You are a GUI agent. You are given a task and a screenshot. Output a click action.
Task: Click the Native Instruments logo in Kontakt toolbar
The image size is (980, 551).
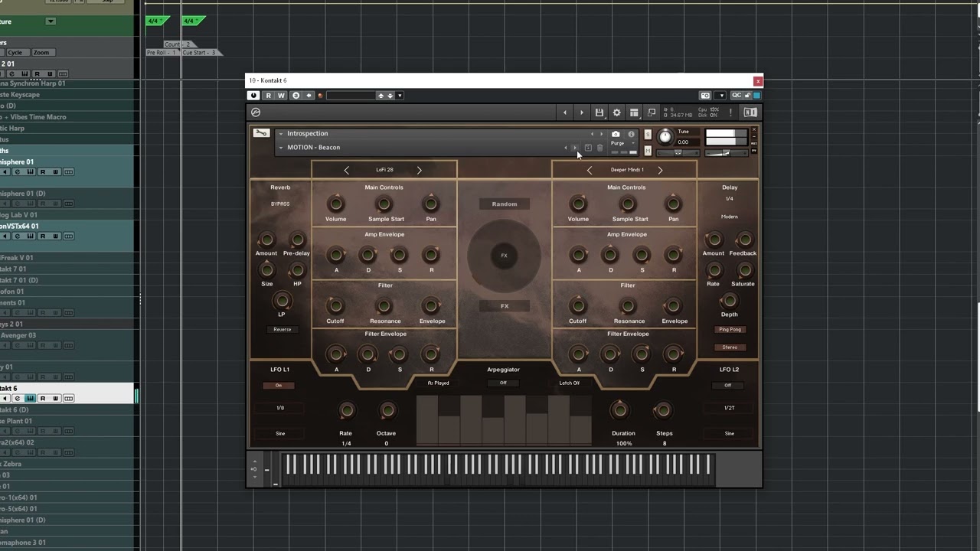(256, 112)
